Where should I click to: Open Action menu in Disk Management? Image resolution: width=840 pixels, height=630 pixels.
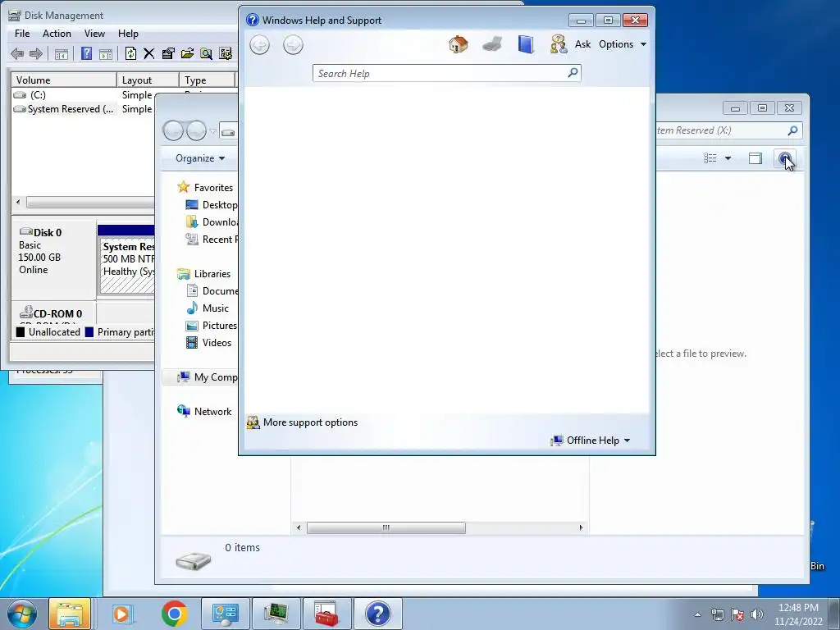pyautogui.click(x=57, y=33)
